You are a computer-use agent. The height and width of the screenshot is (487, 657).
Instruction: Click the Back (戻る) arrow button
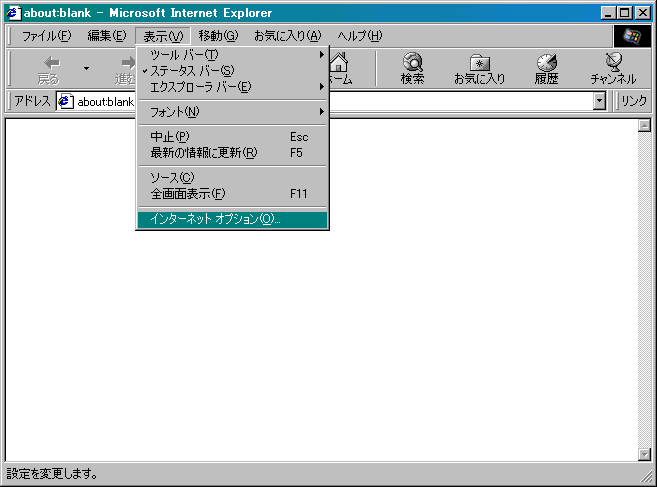[x=49, y=69]
